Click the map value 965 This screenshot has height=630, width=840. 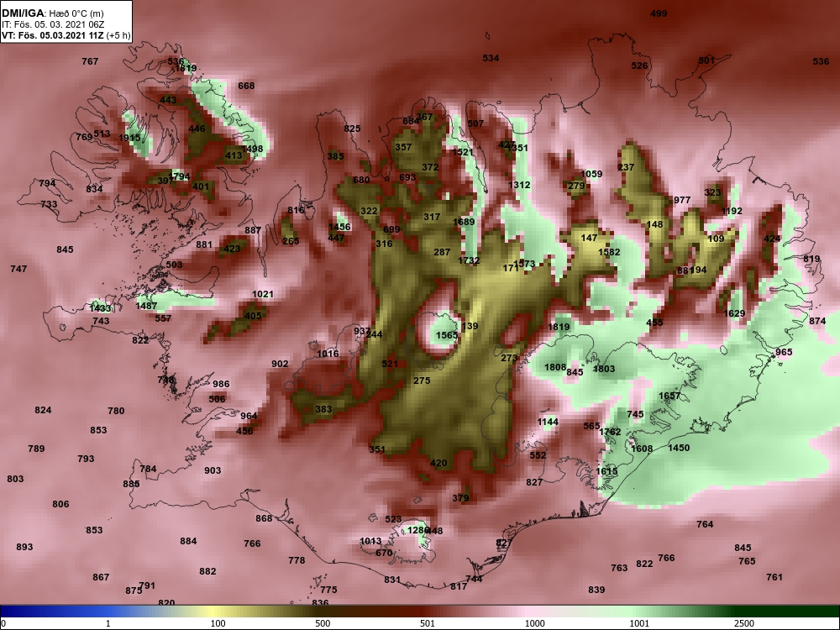pyautogui.click(x=784, y=352)
